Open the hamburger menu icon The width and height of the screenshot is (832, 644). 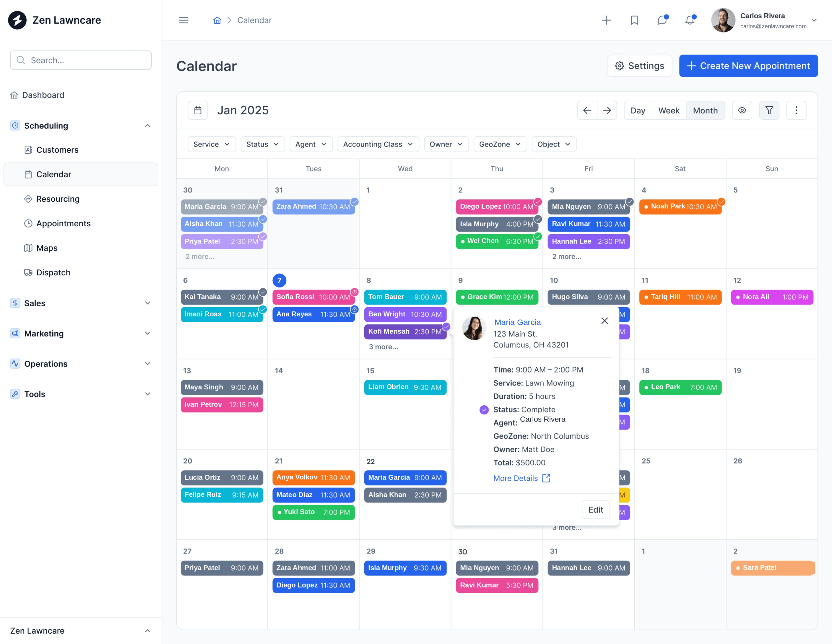click(x=184, y=20)
